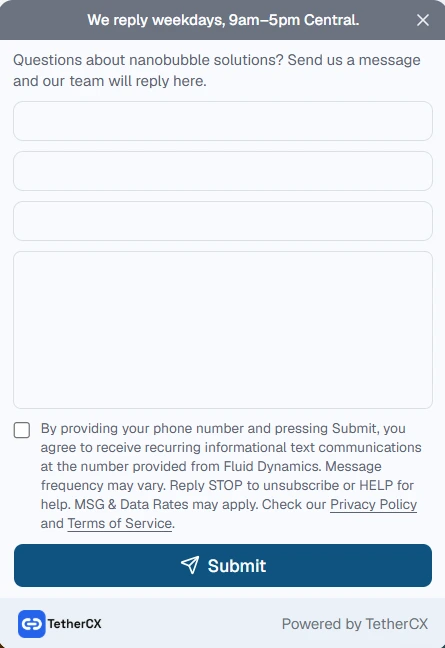Viewport: 445px width, 648px height.
Task: Click the TetherCX brand name in footer
Action: (74, 624)
